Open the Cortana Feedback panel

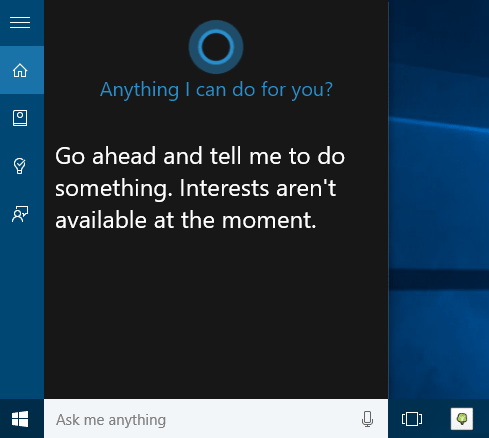coord(20,213)
